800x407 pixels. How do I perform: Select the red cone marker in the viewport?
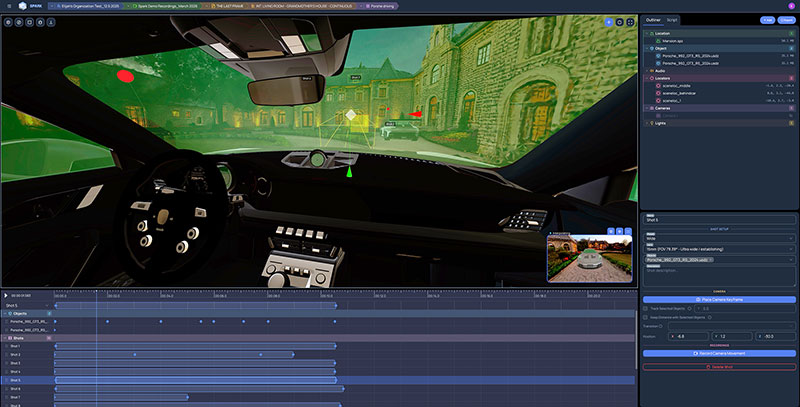pos(415,114)
